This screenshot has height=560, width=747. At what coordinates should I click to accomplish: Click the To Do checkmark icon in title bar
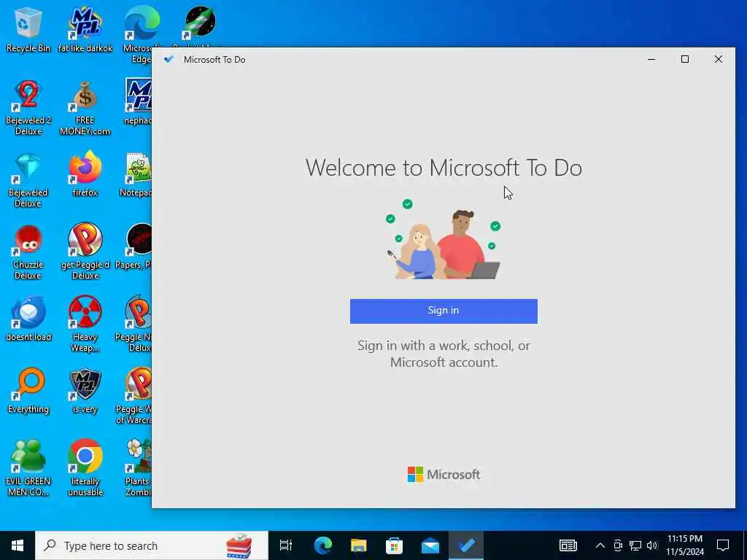coord(169,60)
